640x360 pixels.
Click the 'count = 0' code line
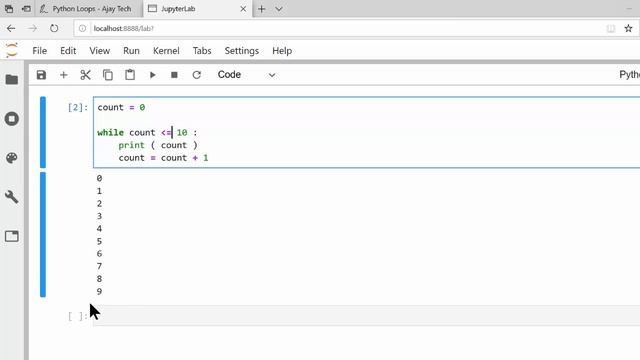pyautogui.click(x=121, y=107)
